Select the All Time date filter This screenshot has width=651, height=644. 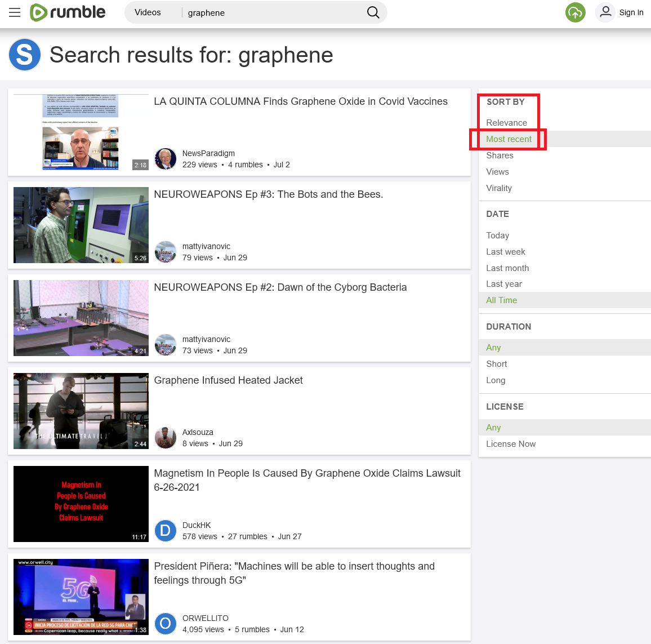pyautogui.click(x=502, y=300)
